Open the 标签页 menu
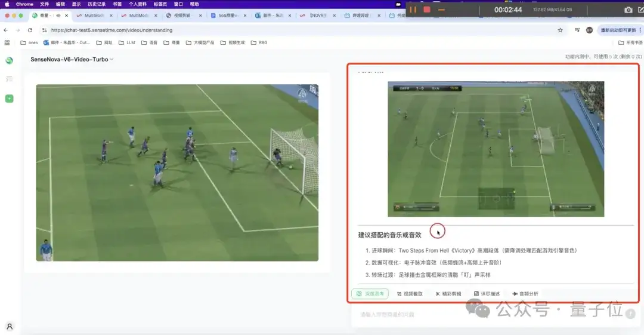Image resolution: width=644 pixels, height=335 pixels. click(160, 4)
